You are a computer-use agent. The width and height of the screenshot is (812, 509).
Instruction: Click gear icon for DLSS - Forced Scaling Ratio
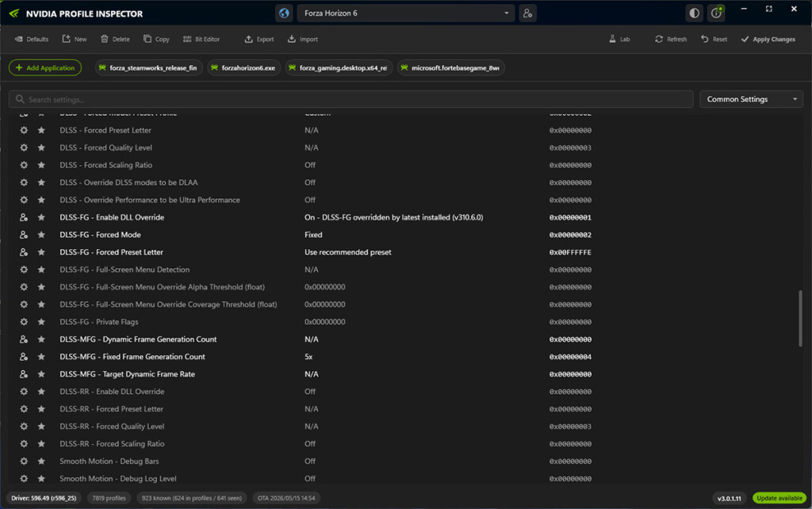24,165
